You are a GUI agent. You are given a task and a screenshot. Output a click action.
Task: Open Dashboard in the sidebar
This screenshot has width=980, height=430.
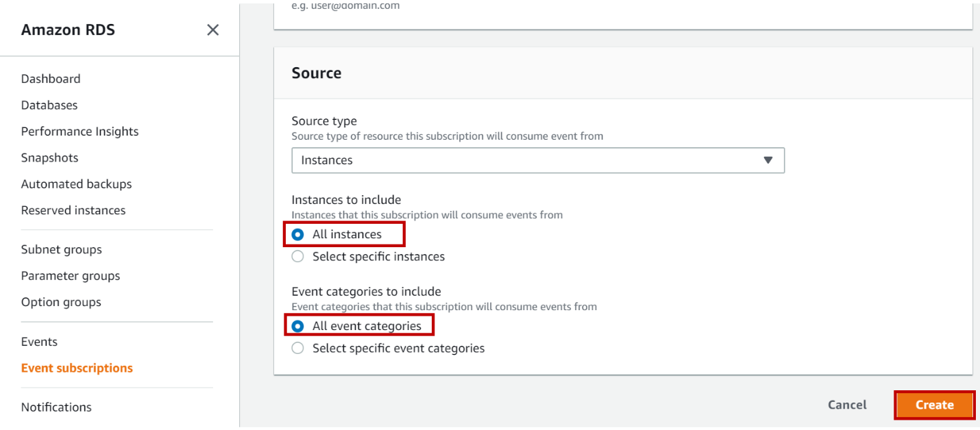pyautogui.click(x=51, y=79)
